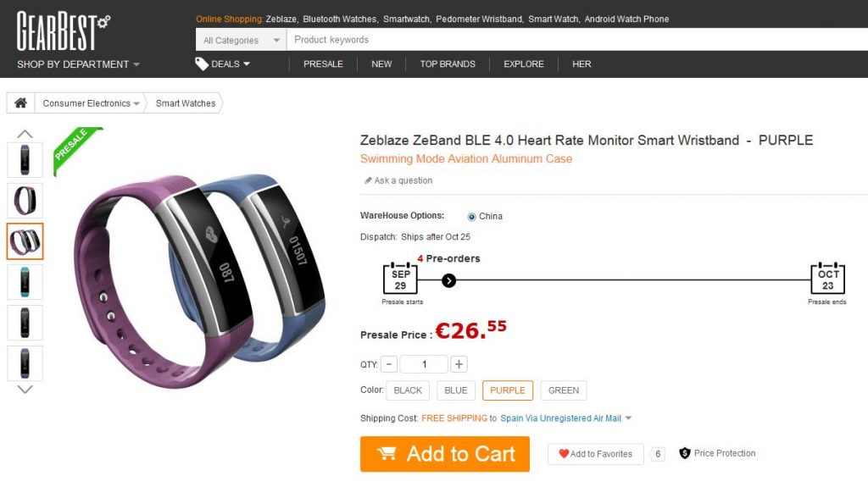868x487 pixels.
Task: Click the presale timeline arrow marker
Action: click(449, 280)
